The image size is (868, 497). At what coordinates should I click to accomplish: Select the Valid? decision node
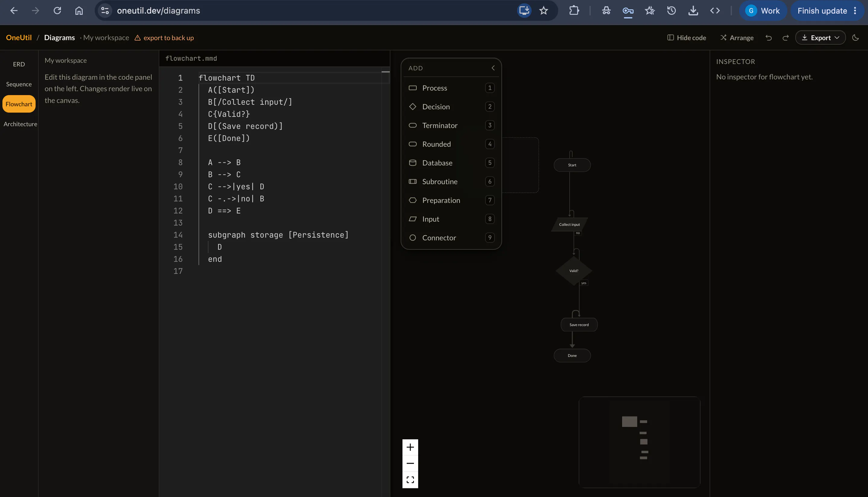(x=574, y=271)
